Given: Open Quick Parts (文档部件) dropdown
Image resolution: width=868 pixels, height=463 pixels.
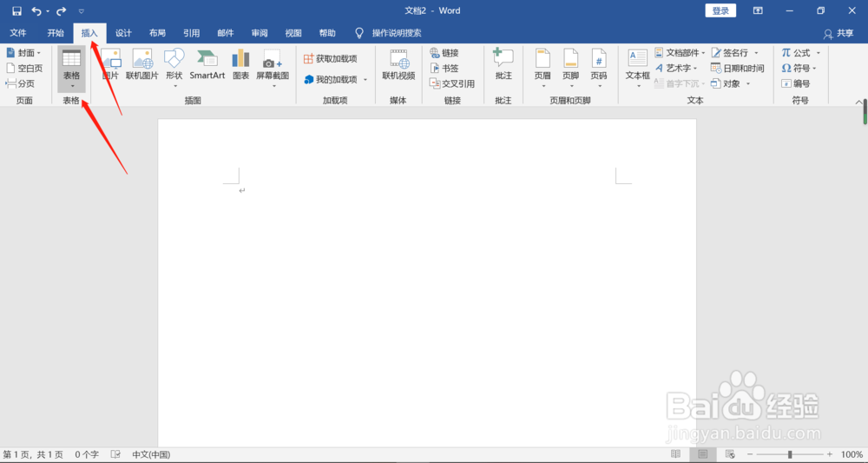Looking at the screenshot, I should coord(680,53).
